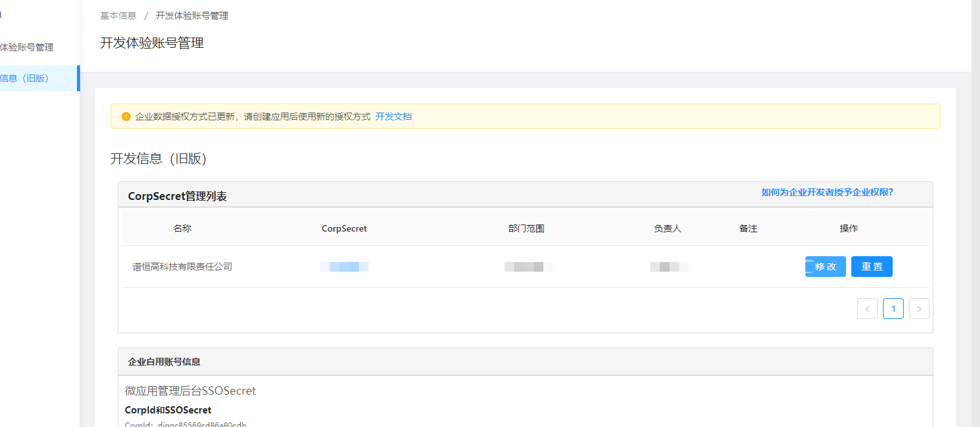Go to the next page using the right arrow

[919, 309]
